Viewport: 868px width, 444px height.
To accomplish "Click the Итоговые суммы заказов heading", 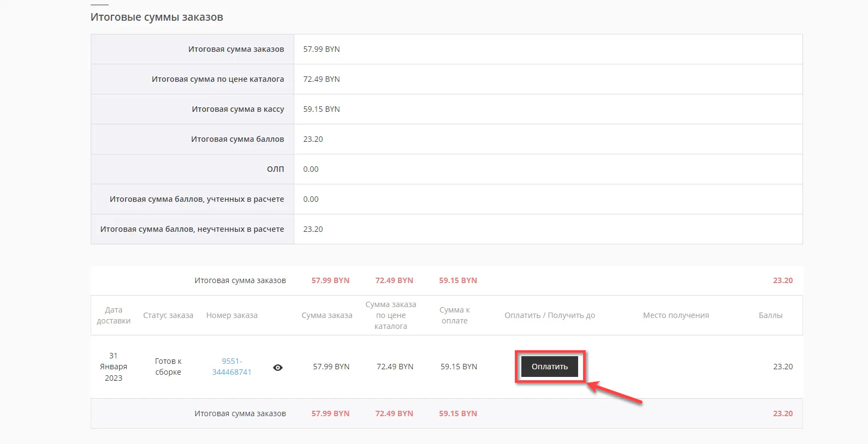I will click(157, 17).
